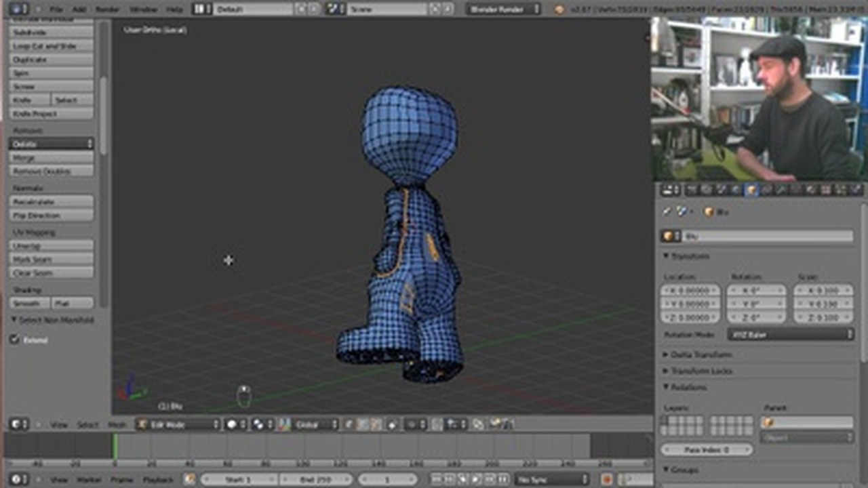Enable Smooth shading

(x=28, y=304)
